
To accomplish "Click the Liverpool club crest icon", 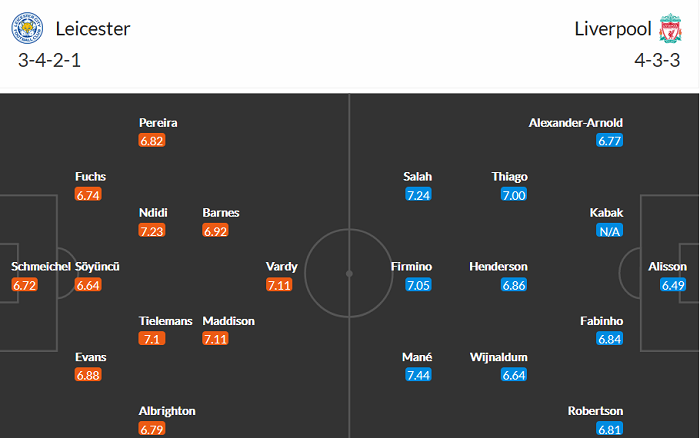I will pyautogui.click(x=669, y=28).
